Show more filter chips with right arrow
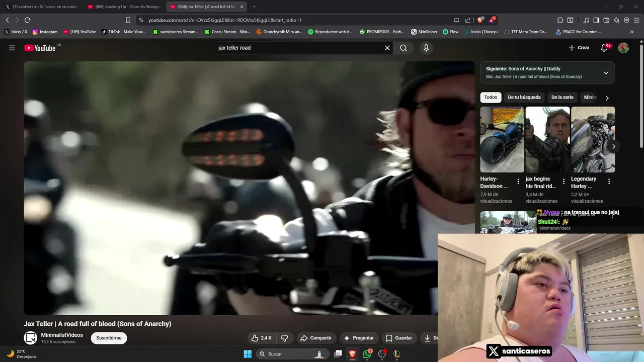 pyautogui.click(x=607, y=98)
